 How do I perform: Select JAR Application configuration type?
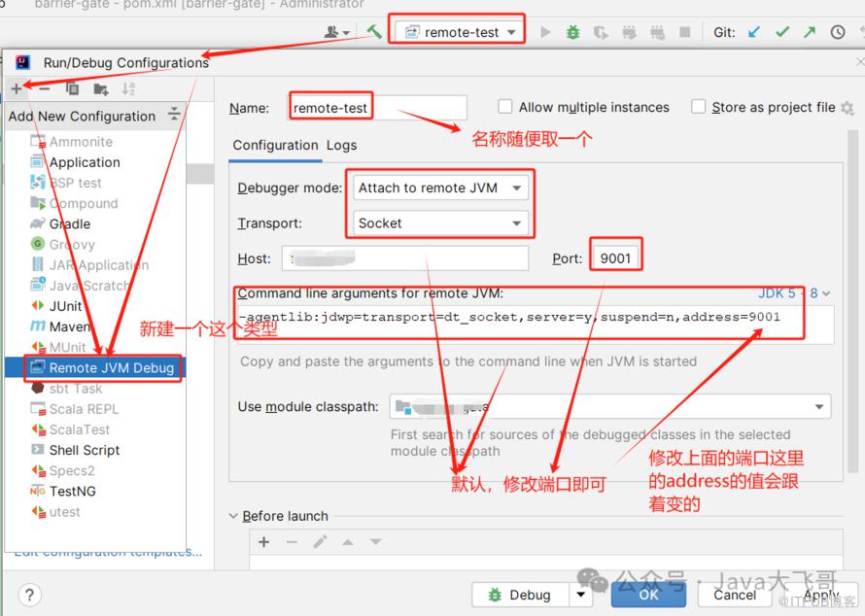(90, 264)
